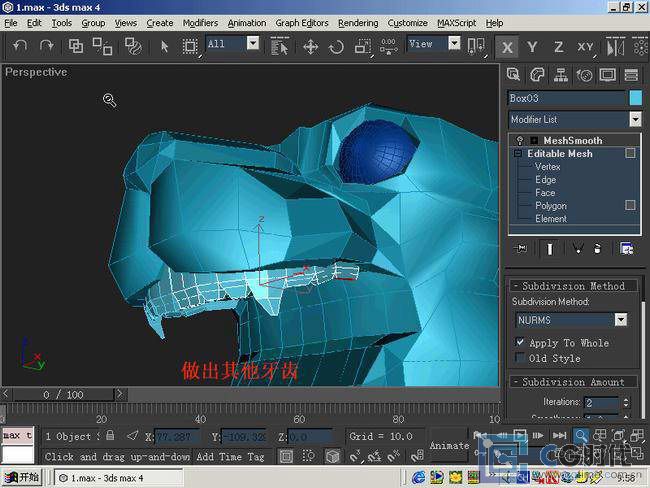
Task: Select the Bind to Space Warp tool
Action: (133, 46)
